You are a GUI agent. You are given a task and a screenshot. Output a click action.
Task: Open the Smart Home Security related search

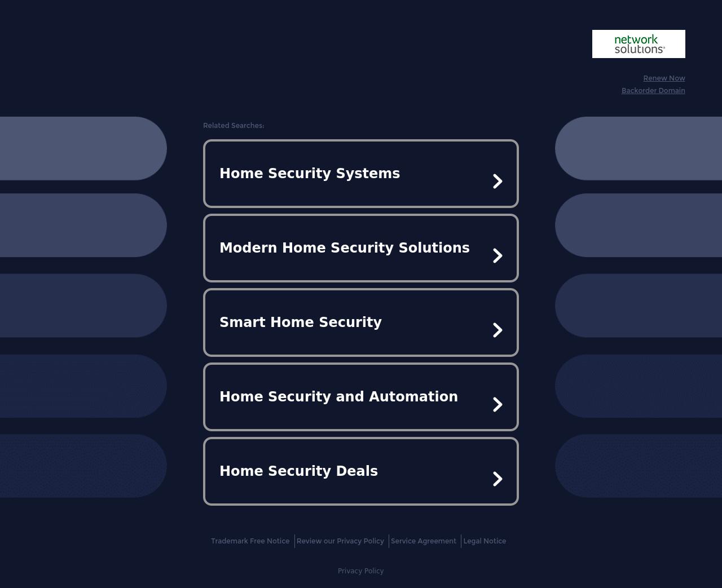[301, 322]
